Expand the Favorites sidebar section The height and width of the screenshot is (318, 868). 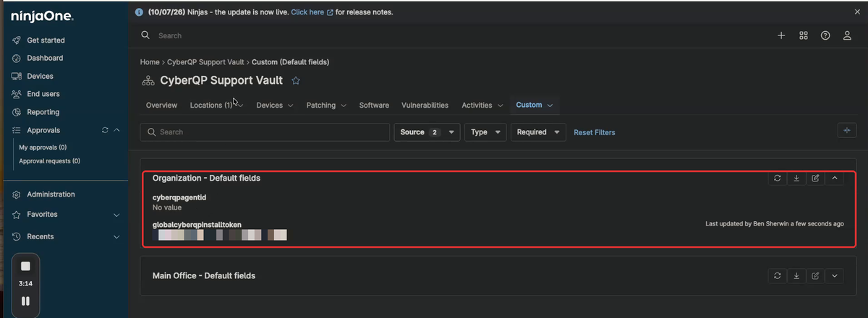pos(116,215)
